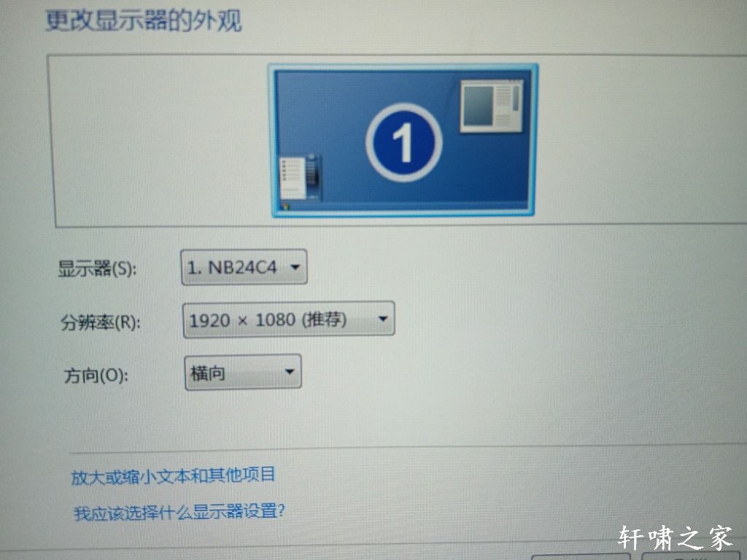Screen dimensions: 747x560
Task: Click the arrow beside 1920 × 1080 (推荐)
Action: 382,319
